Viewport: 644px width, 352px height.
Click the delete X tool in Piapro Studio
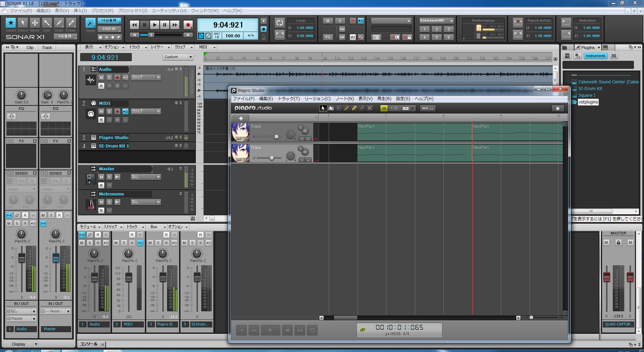pyautogui.click(x=370, y=108)
